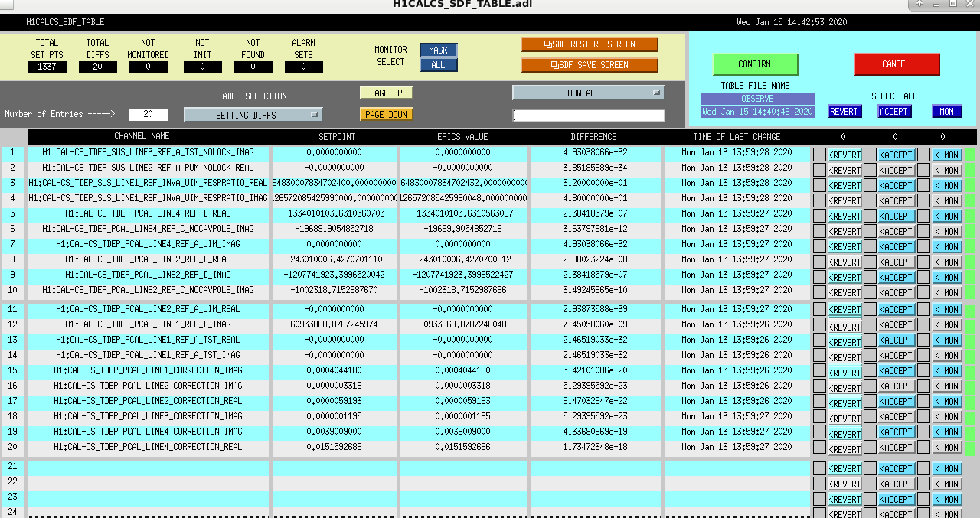980x518 pixels.
Task: Accept row 1 SUS_LINE3_REF_A_TST_NOLOCK_IMAG
Action: [897, 155]
